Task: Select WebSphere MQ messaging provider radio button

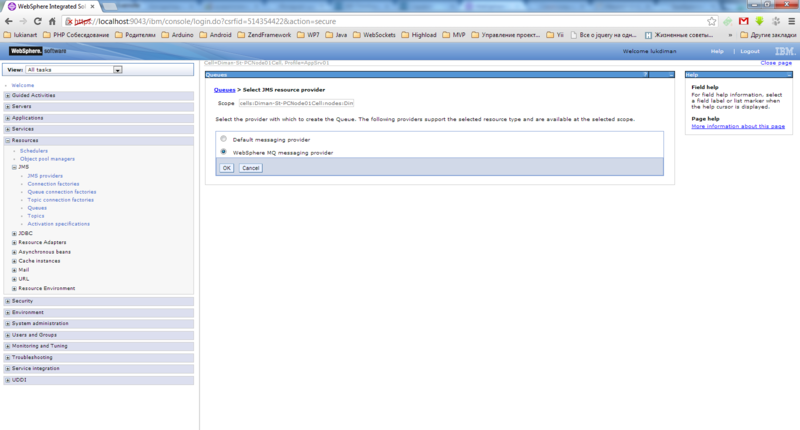Action: click(223, 151)
